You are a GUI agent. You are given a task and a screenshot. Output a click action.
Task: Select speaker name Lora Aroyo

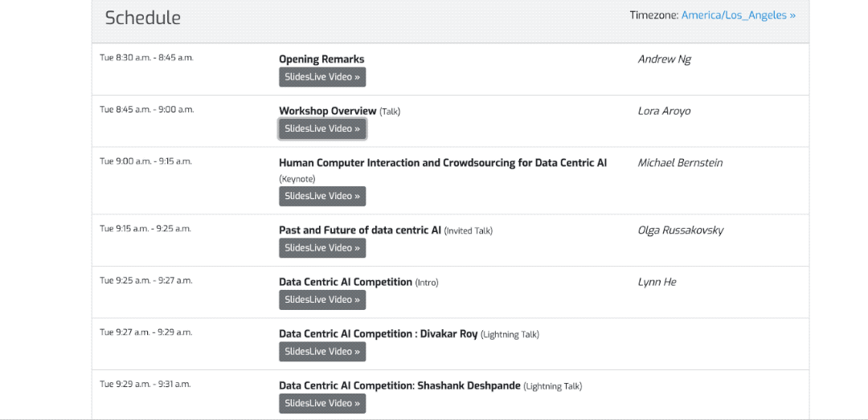[x=664, y=111]
